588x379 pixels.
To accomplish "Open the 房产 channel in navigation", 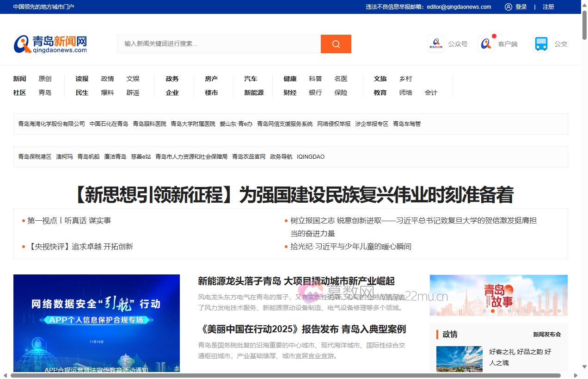I will [211, 79].
